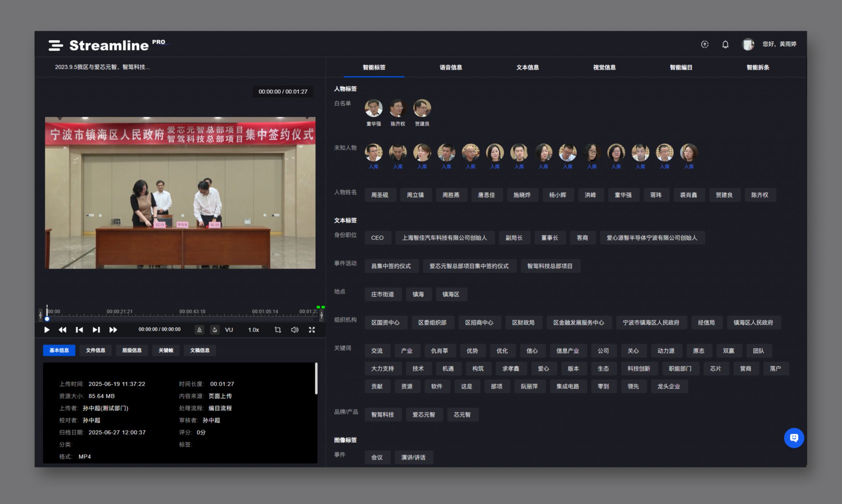Click 入库 under the first unknown person

pyautogui.click(x=373, y=167)
